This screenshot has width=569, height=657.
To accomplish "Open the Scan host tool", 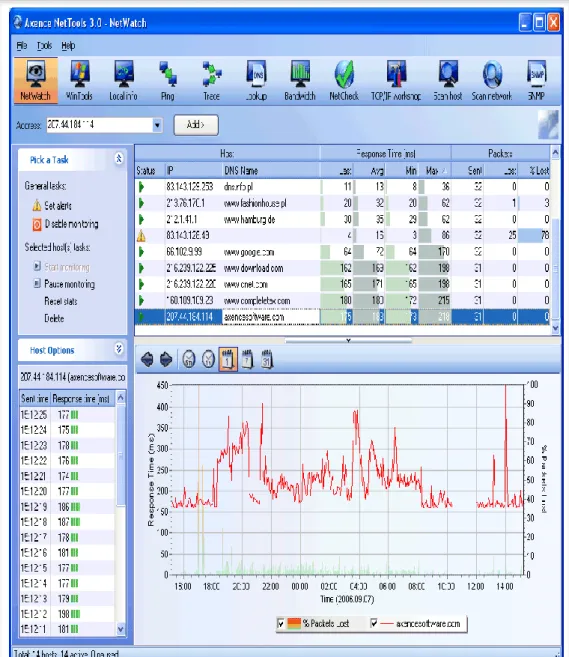I will [447, 81].
